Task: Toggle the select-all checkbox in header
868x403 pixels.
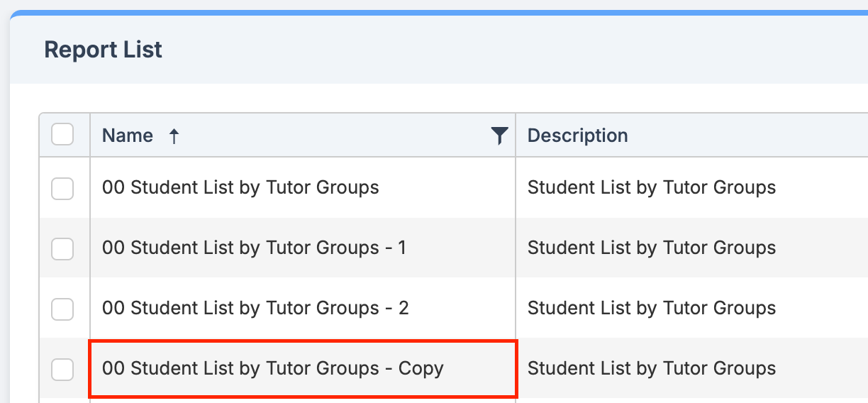Action: [x=62, y=134]
